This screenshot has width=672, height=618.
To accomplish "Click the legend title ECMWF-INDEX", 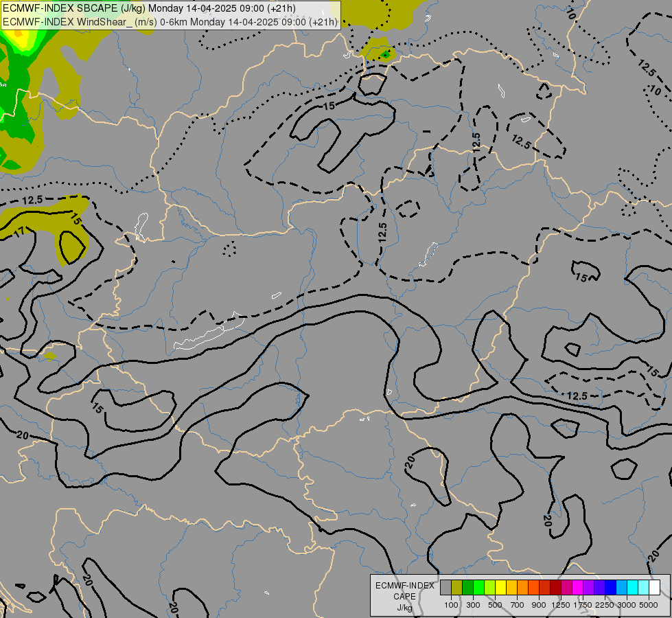I will 405,586.
